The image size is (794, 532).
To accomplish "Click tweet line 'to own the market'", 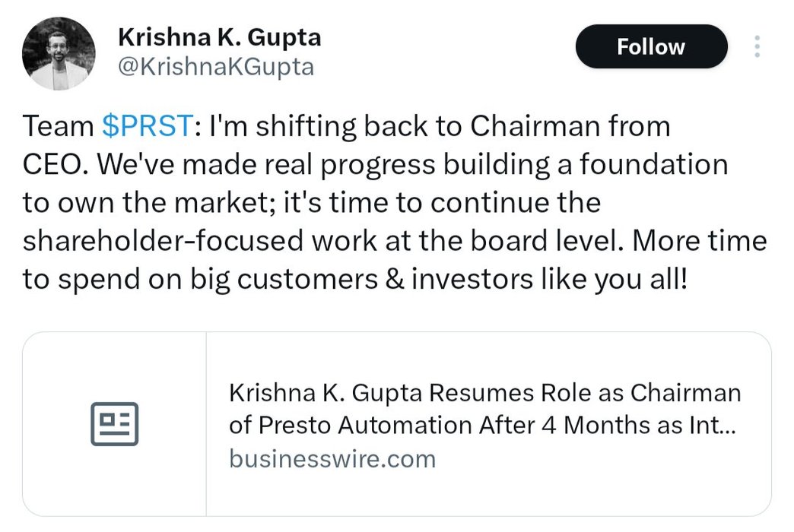I will pyautogui.click(x=311, y=203).
